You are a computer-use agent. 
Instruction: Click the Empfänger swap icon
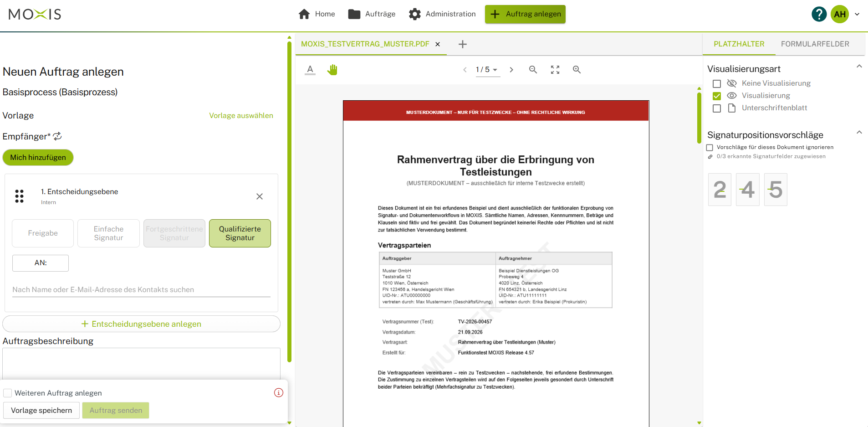(57, 136)
